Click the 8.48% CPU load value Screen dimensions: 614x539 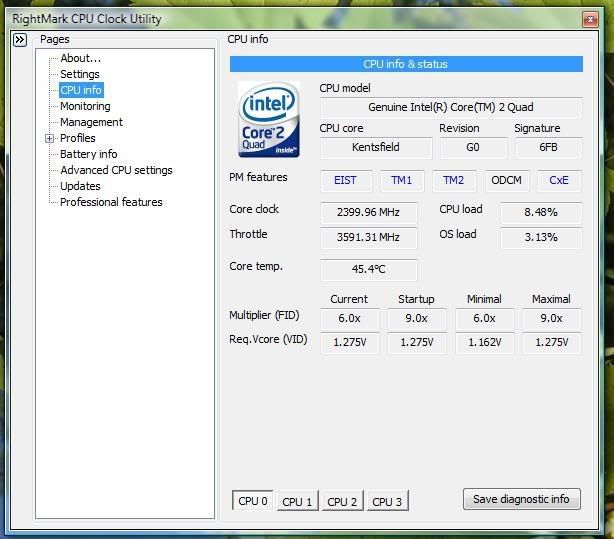click(x=541, y=213)
